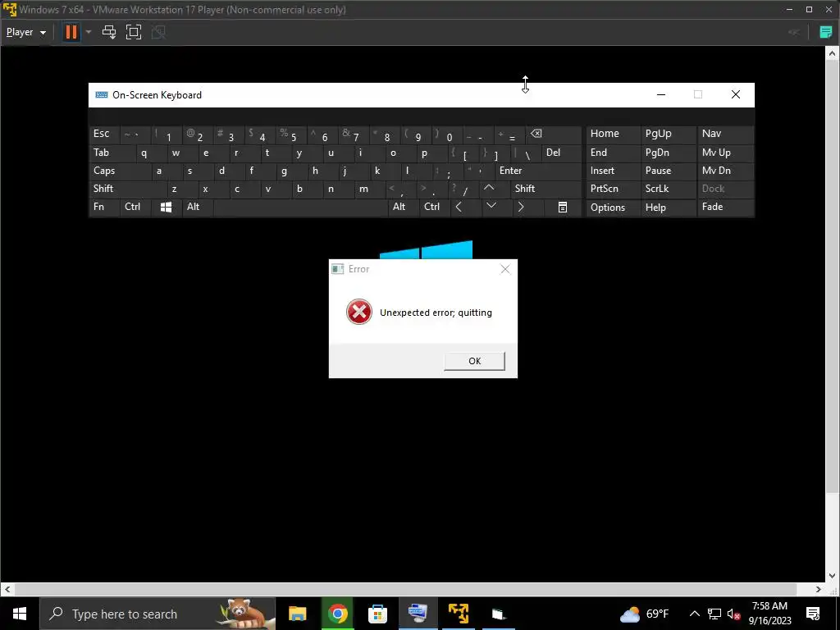Open Google Chrome from the taskbar
Image resolution: width=840 pixels, height=630 pixels.
tap(337, 614)
